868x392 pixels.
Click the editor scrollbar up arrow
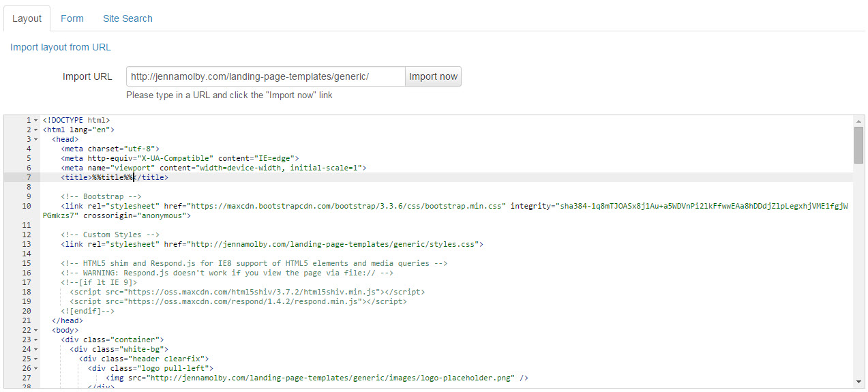coord(858,121)
